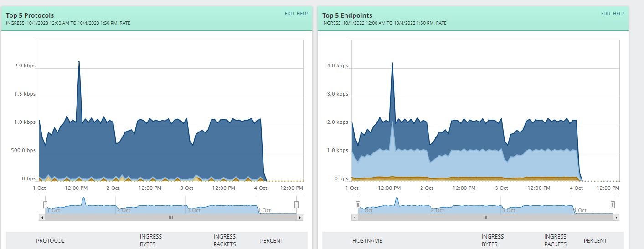Image resolution: width=644 pixels, height=249 pixels.
Task: Click the Endpoints navigator scrollbar thumb
Action: click(485, 218)
